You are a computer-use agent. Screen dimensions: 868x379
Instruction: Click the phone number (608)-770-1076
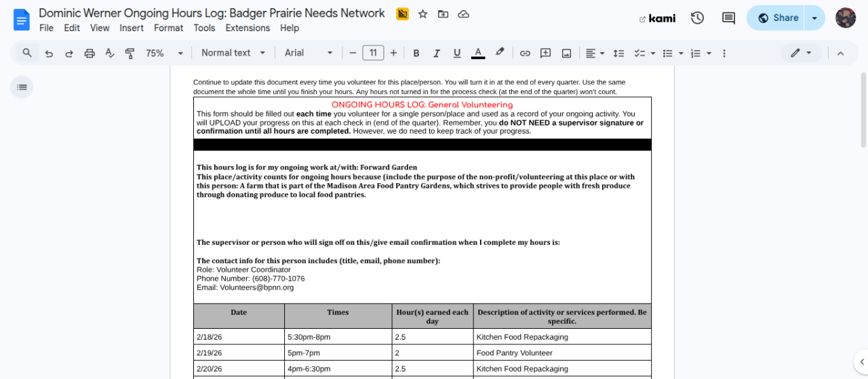[279, 279]
